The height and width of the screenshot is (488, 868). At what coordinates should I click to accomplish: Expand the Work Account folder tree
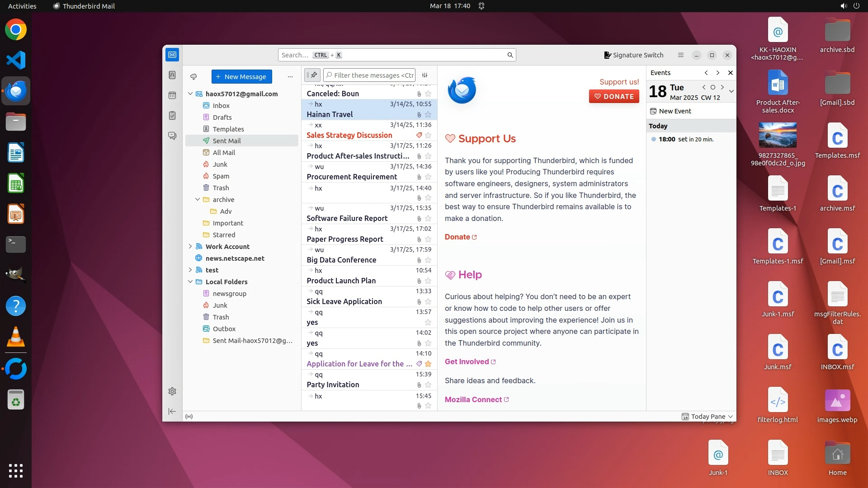pyautogui.click(x=190, y=247)
